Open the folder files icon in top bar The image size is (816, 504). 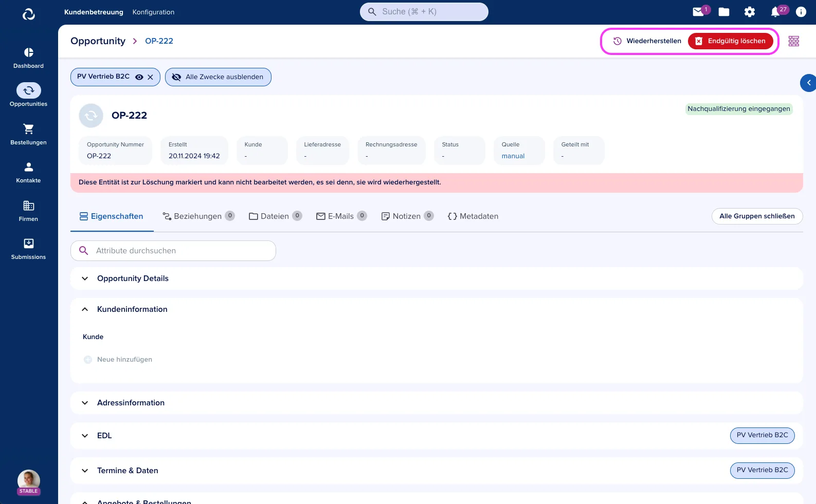(x=724, y=12)
